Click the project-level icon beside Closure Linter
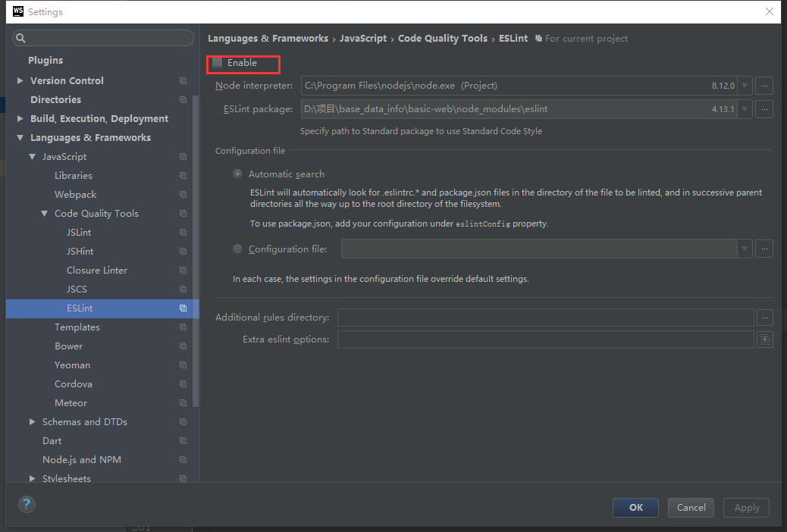This screenshot has width=787, height=532. click(183, 271)
